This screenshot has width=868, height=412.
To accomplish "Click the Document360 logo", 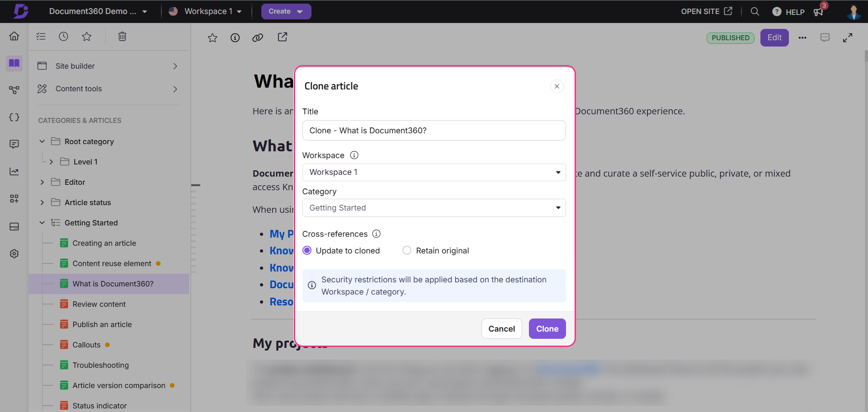I will [x=21, y=11].
